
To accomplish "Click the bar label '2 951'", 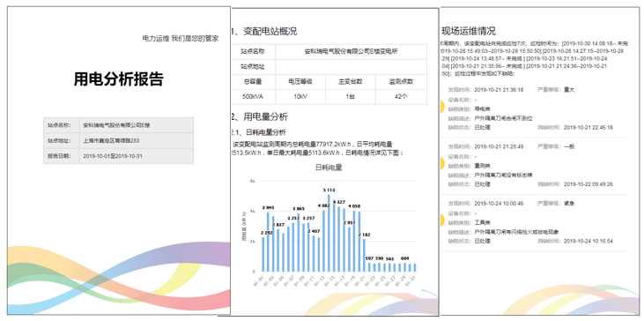I will (349, 223).
